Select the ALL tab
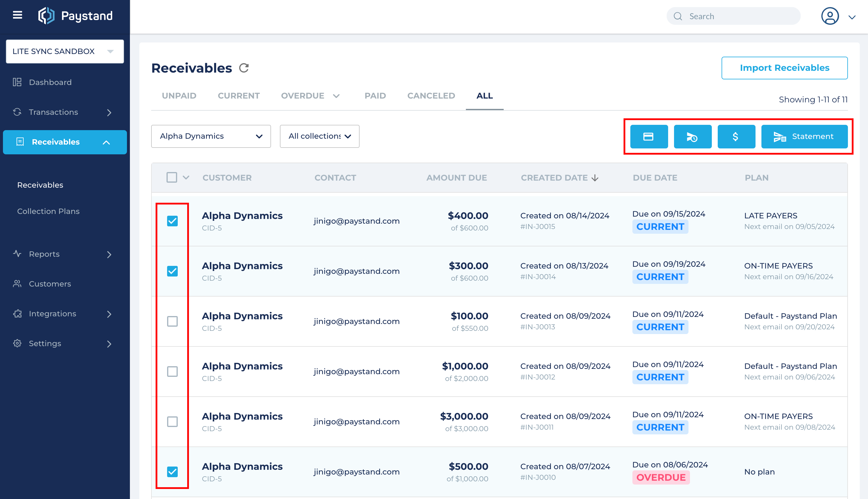Viewport: 868px width, 499px height. pyautogui.click(x=484, y=96)
